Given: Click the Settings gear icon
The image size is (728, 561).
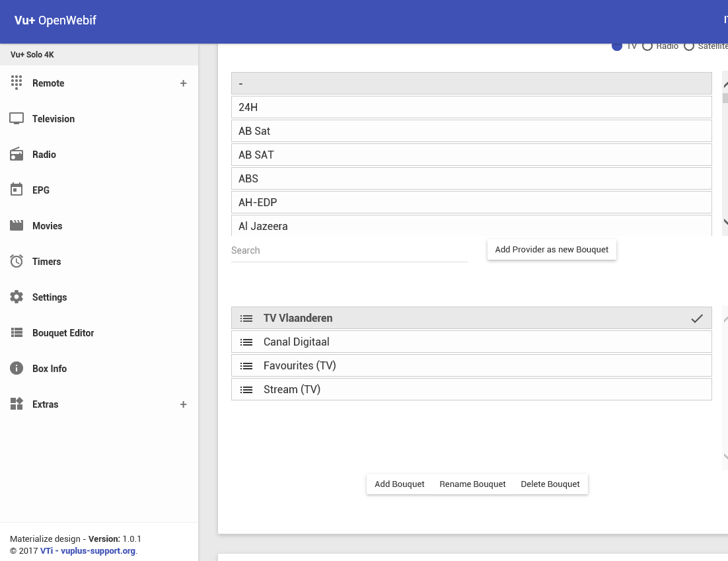Looking at the screenshot, I should point(17,297).
